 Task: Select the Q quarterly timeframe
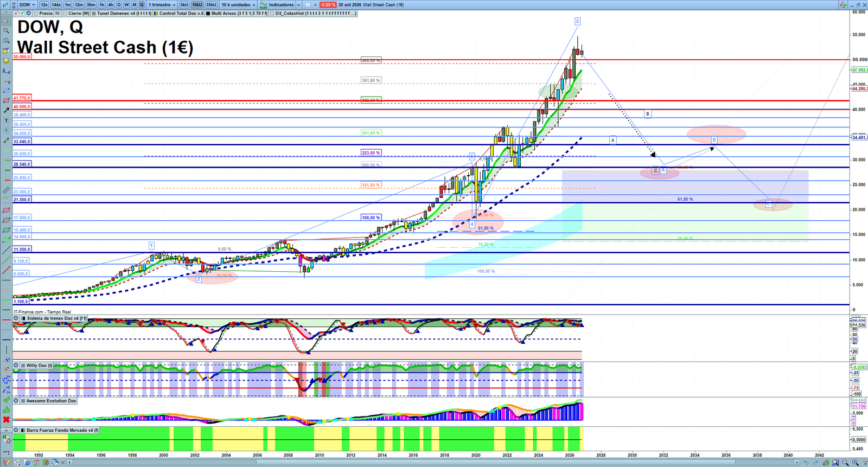coord(142,5)
